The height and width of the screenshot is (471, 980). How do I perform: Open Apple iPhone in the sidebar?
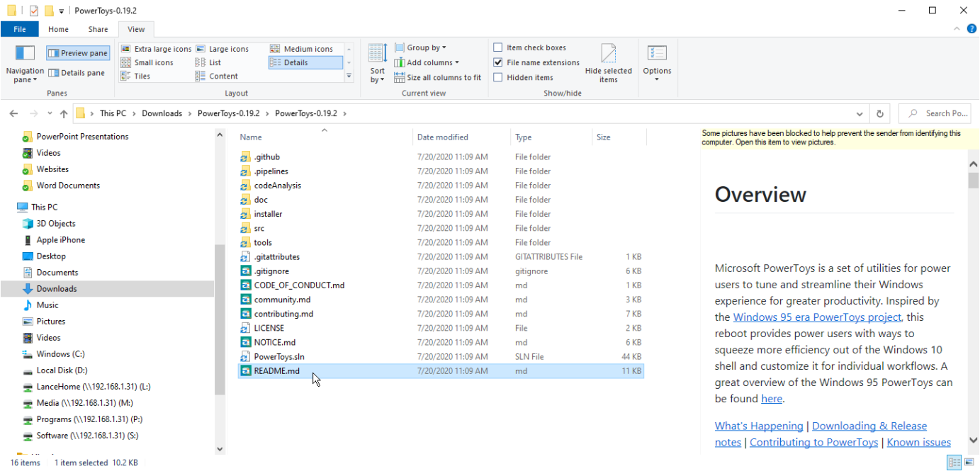60,240
